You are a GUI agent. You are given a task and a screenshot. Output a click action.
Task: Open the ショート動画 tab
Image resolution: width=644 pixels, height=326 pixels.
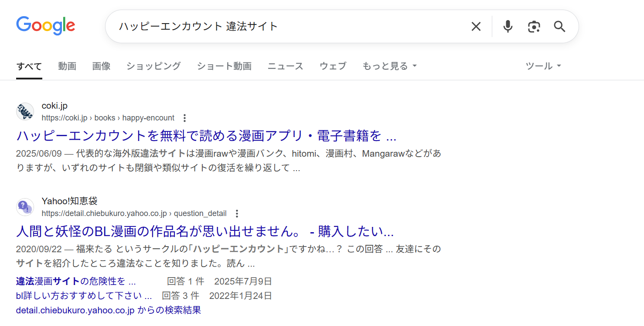pyautogui.click(x=224, y=66)
